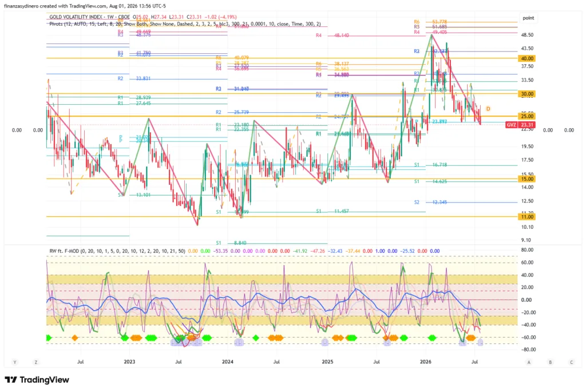Select the 25.00 highlighted price level label

527,116
